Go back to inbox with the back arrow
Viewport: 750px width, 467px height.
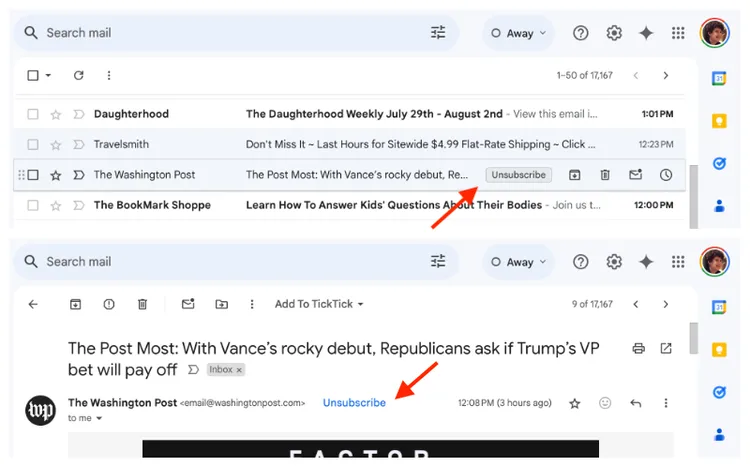(33, 304)
